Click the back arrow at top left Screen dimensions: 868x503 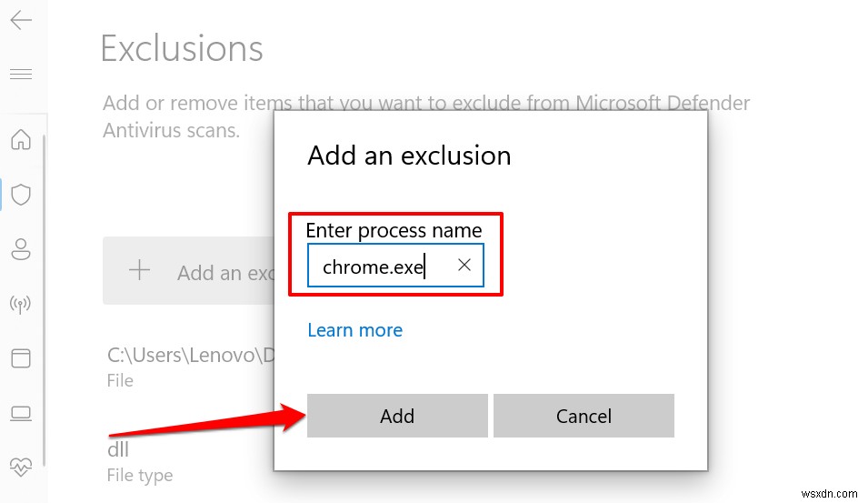[x=21, y=21]
